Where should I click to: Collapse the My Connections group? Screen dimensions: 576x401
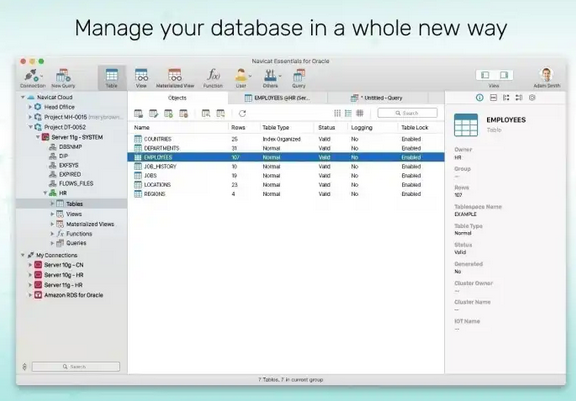(x=23, y=255)
